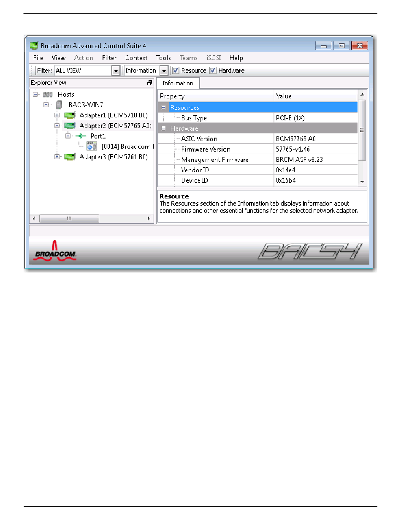Click the Adapter3 network card icon
The image size is (401, 532).
[x=70, y=157]
